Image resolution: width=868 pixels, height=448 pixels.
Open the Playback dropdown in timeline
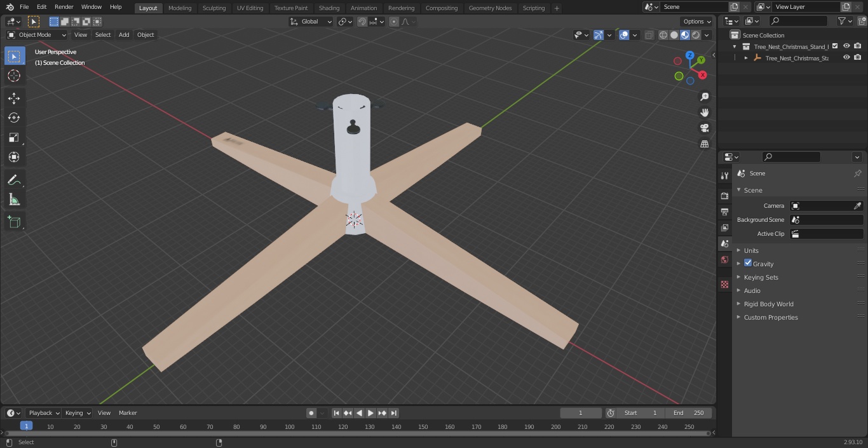[x=43, y=413]
